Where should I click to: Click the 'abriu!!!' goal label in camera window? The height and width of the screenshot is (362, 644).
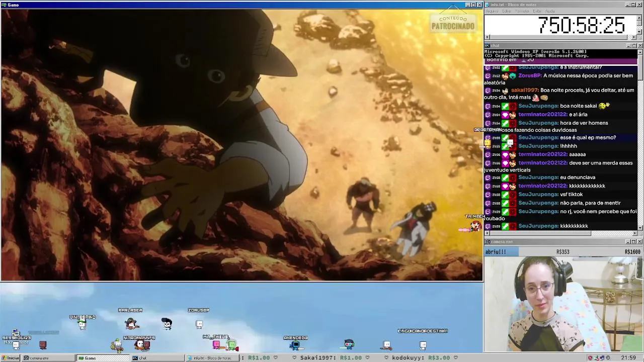click(x=496, y=252)
